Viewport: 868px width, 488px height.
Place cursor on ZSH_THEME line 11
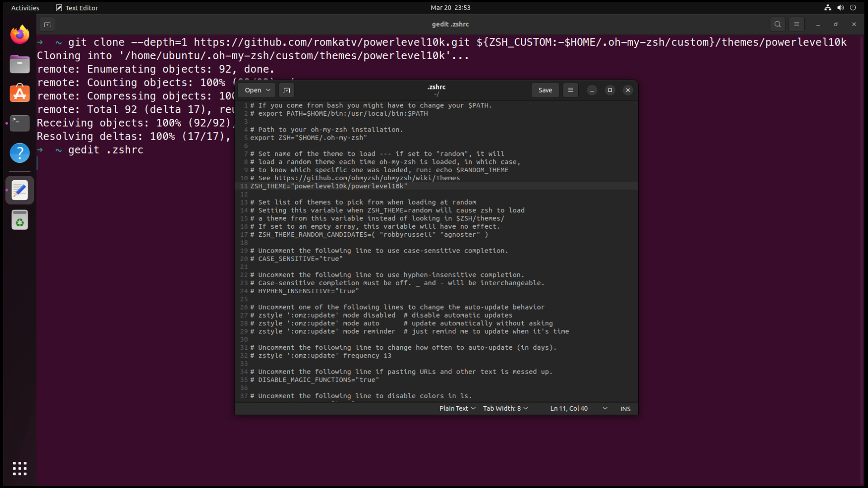coord(329,186)
